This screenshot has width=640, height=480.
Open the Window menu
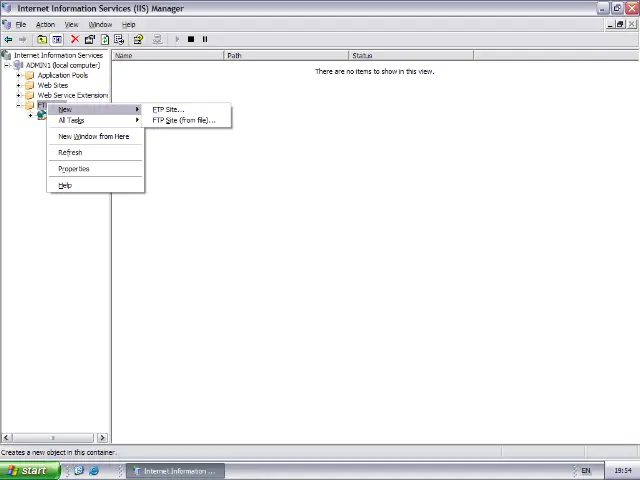(100, 24)
